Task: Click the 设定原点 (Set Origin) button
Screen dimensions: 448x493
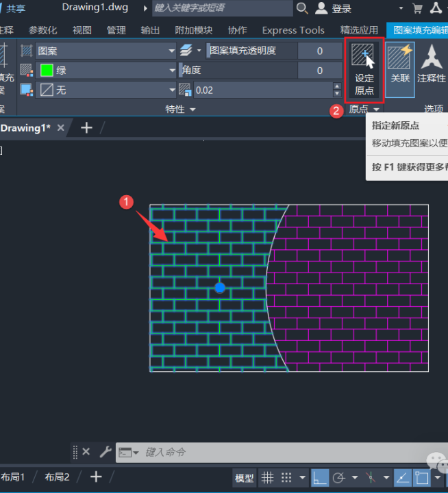Action: pos(364,70)
